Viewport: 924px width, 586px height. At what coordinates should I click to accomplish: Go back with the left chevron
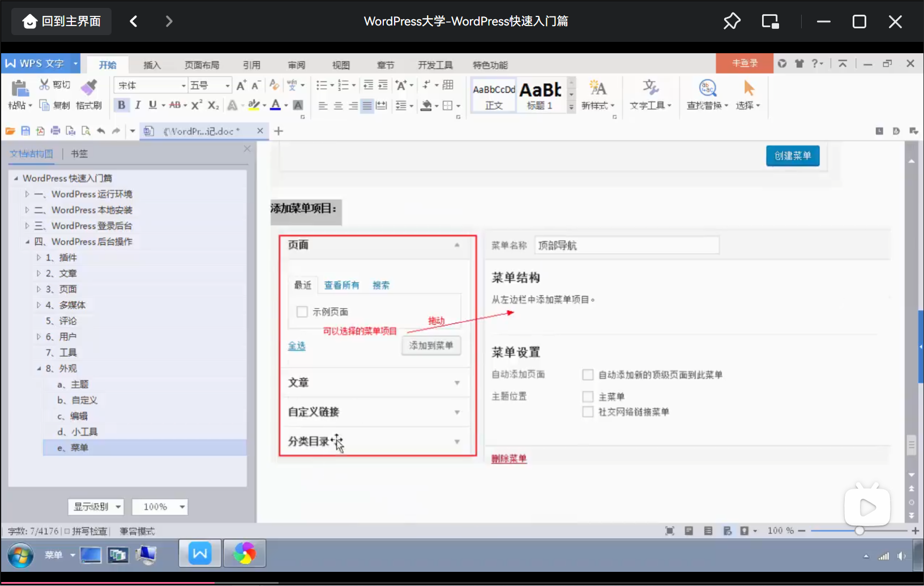pos(134,22)
